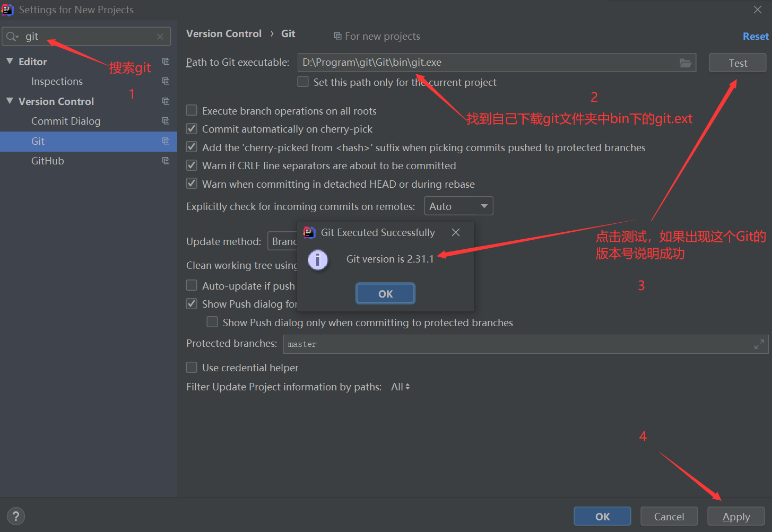Click Reset link to revert changes
The image size is (772, 532).
[x=756, y=36]
